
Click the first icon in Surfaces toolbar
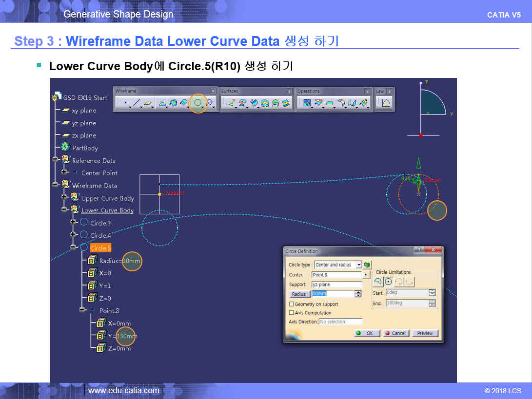[x=231, y=103]
